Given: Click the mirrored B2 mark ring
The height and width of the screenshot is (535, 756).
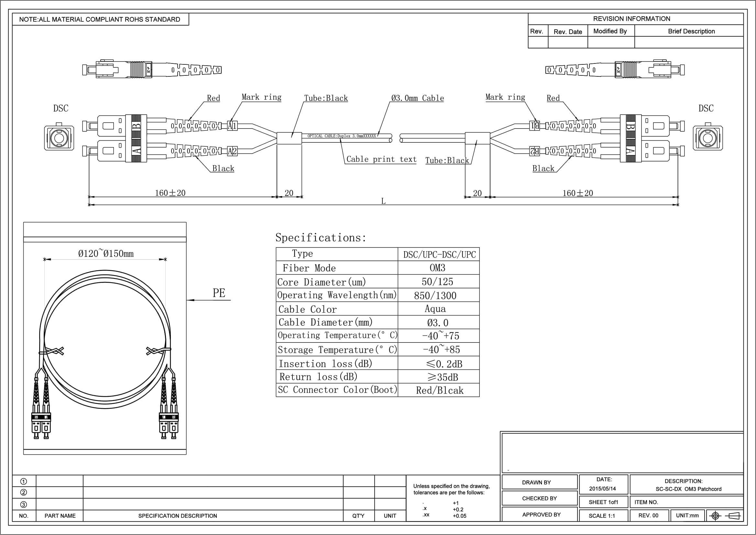Looking at the screenshot, I should point(534,151).
